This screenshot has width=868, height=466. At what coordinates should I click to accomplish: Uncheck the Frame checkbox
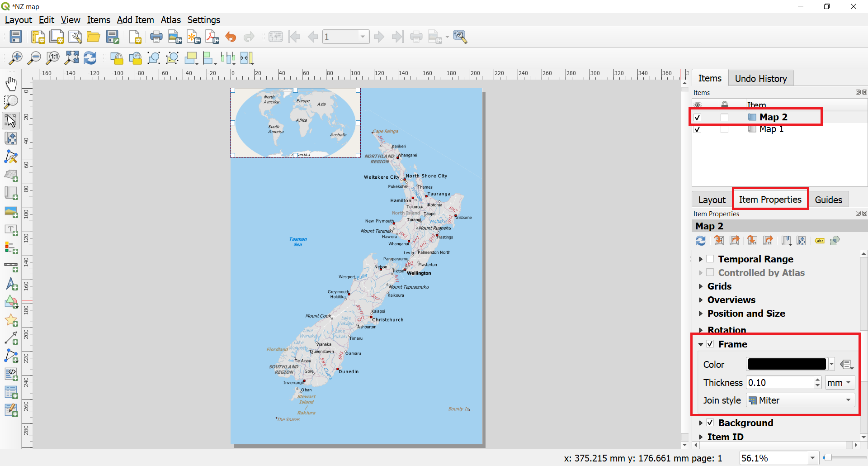pyautogui.click(x=710, y=344)
